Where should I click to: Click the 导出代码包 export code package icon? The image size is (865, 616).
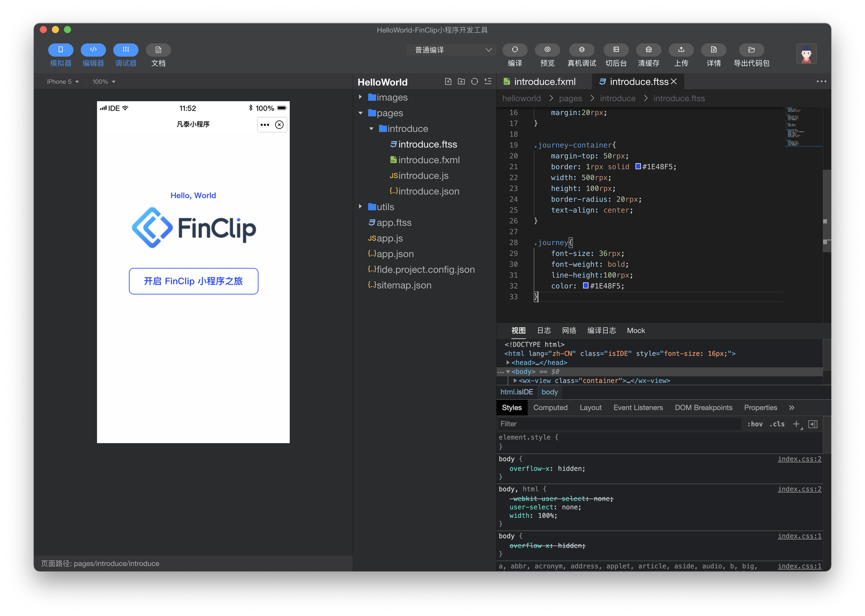point(751,50)
